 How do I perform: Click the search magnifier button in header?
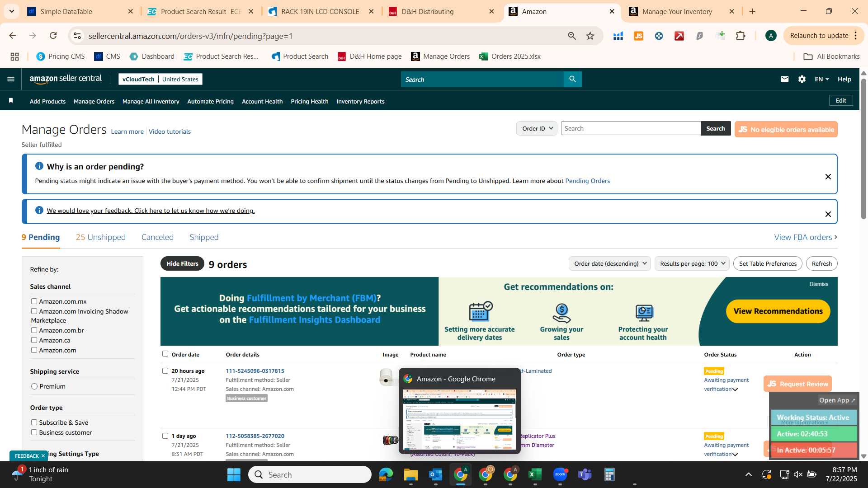(x=572, y=79)
